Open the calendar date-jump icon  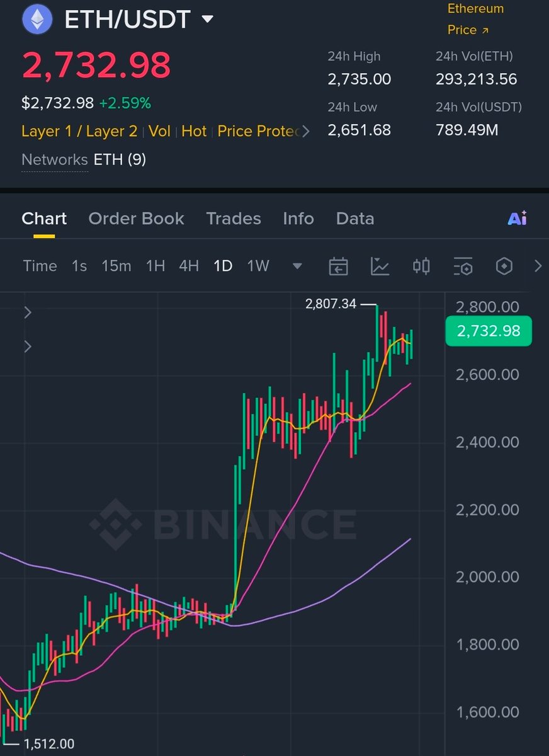coord(339,266)
